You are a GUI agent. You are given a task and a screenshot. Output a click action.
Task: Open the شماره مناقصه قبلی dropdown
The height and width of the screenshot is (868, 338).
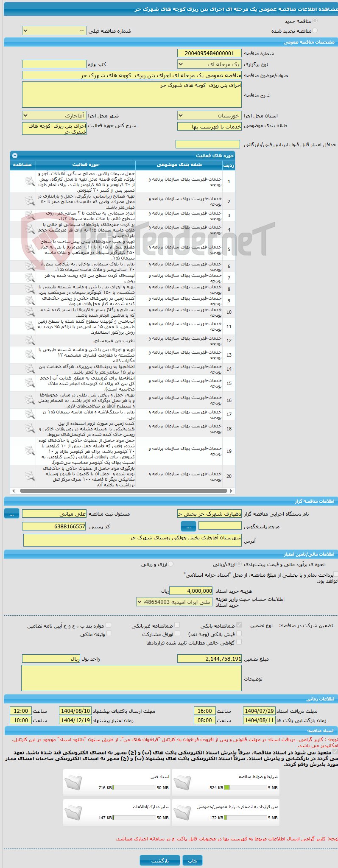(x=54, y=31)
